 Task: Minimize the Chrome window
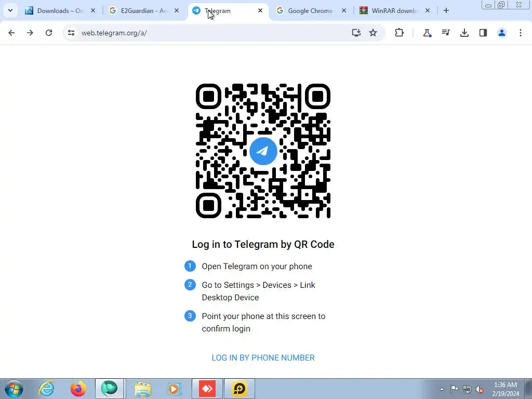[488, 5]
